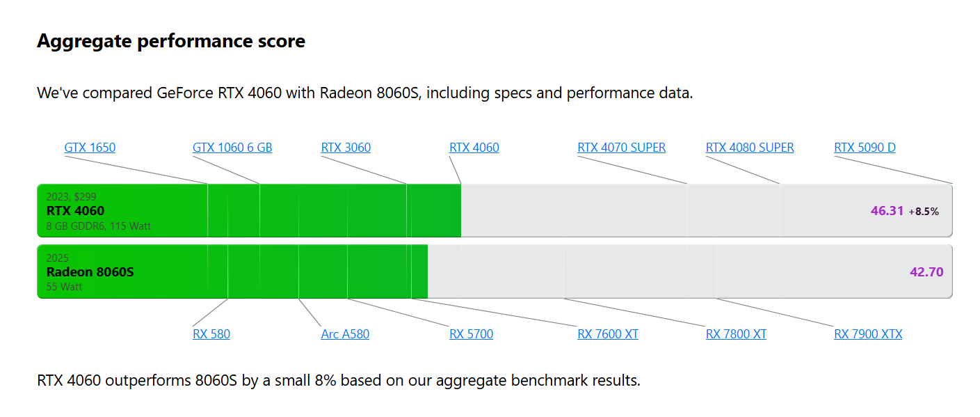Image resolution: width=980 pixels, height=417 pixels.
Task: Click the RX 580 link
Action: click(211, 334)
